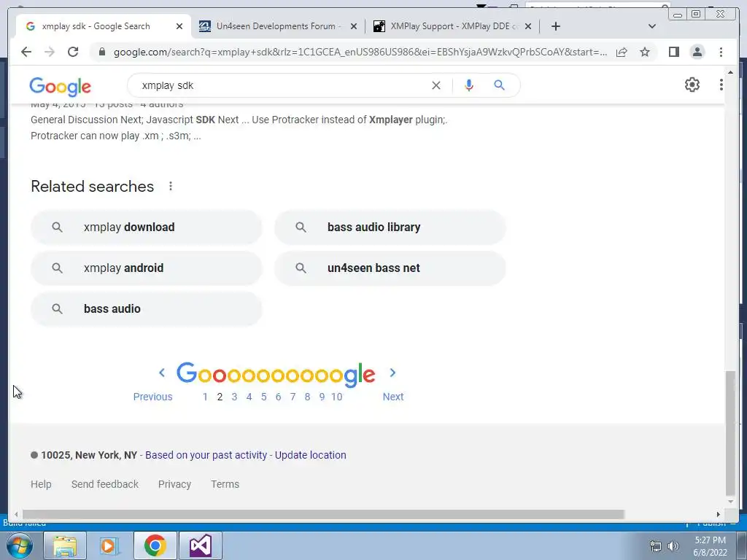This screenshot has height=560, width=747.
Task: Pick the bass audio related search
Action: (x=146, y=309)
